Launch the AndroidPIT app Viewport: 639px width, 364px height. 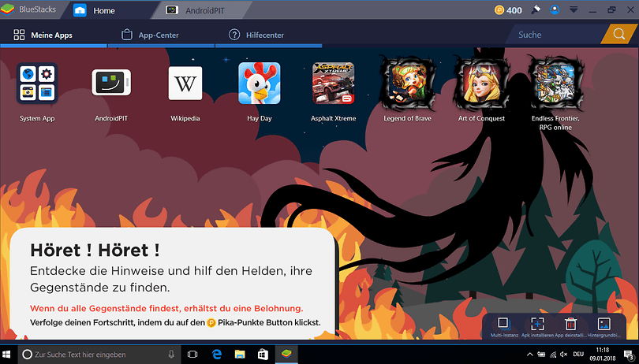(111, 83)
